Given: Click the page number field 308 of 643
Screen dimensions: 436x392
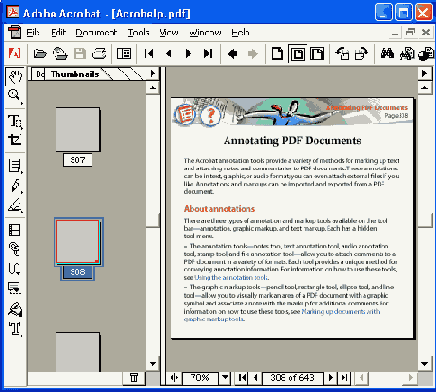Looking at the screenshot, I should click(292, 378).
